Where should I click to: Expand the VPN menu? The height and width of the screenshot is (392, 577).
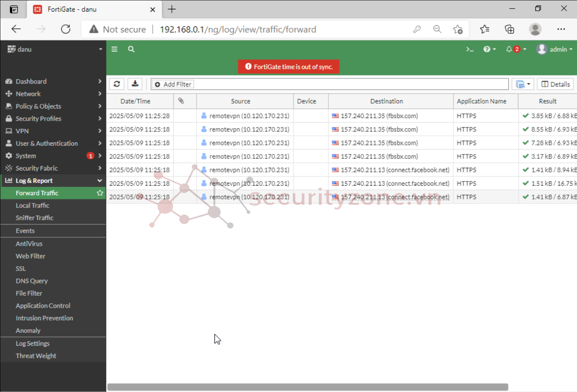pos(53,131)
